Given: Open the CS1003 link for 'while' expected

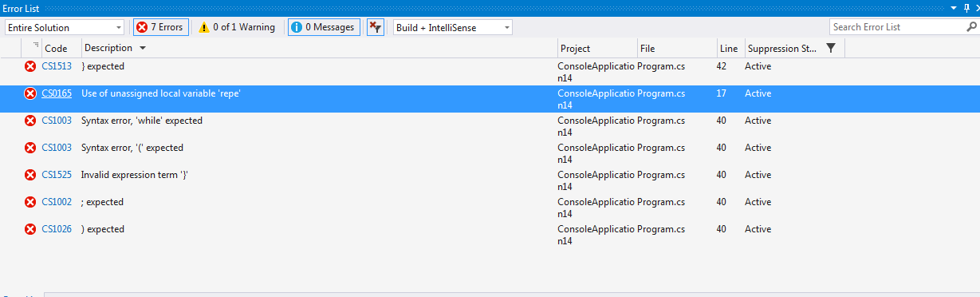Looking at the screenshot, I should (57, 121).
